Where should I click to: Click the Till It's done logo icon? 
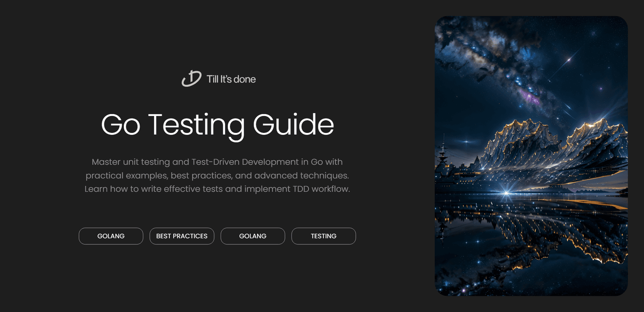point(191,79)
